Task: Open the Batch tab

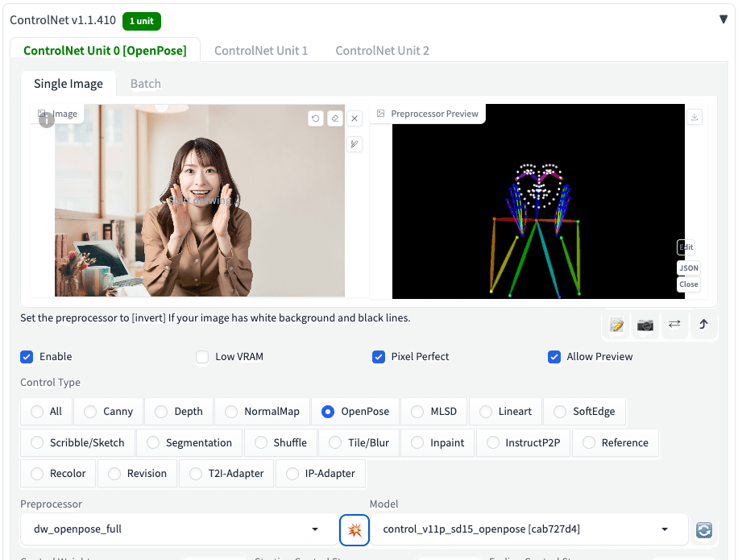Action: (x=146, y=84)
